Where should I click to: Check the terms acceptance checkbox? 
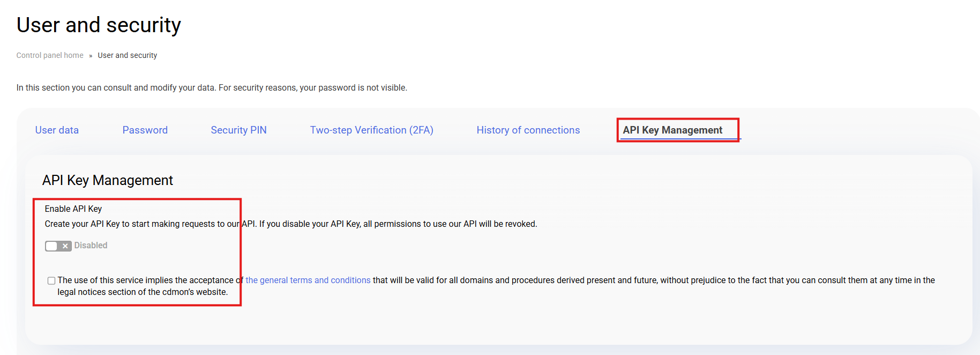coord(51,280)
